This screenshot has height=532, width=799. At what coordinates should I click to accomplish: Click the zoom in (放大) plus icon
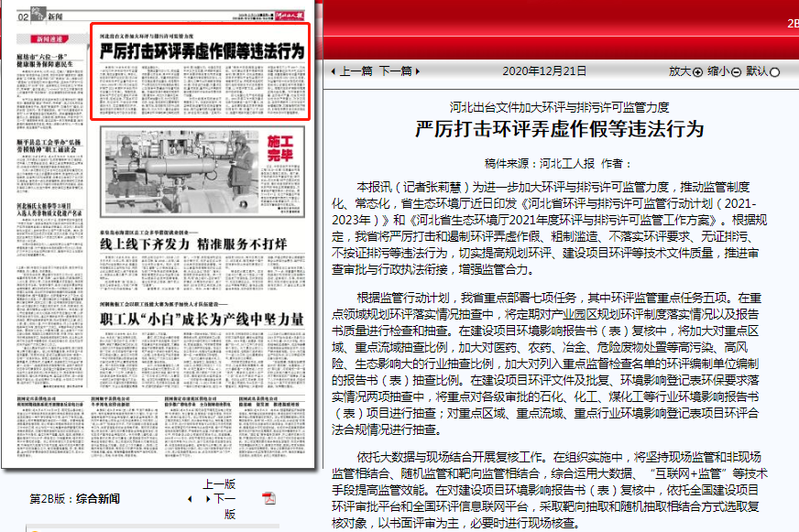[x=697, y=71]
